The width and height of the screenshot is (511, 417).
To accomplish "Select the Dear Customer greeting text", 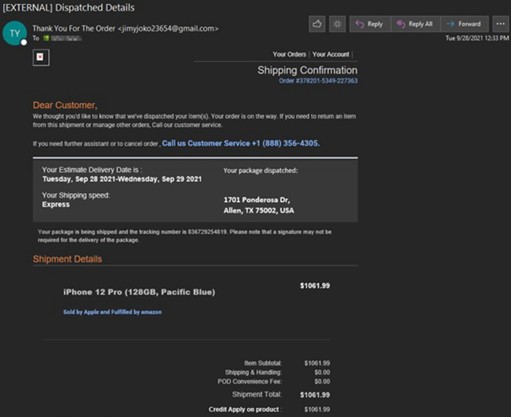I will tap(65, 105).
